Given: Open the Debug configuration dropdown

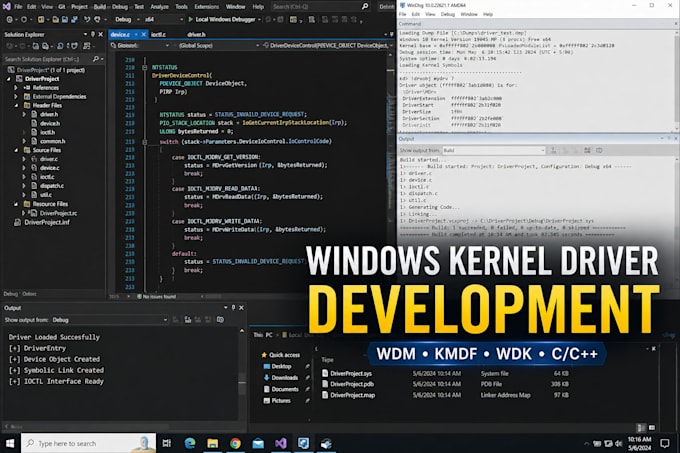Looking at the screenshot, I should (x=126, y=20).
